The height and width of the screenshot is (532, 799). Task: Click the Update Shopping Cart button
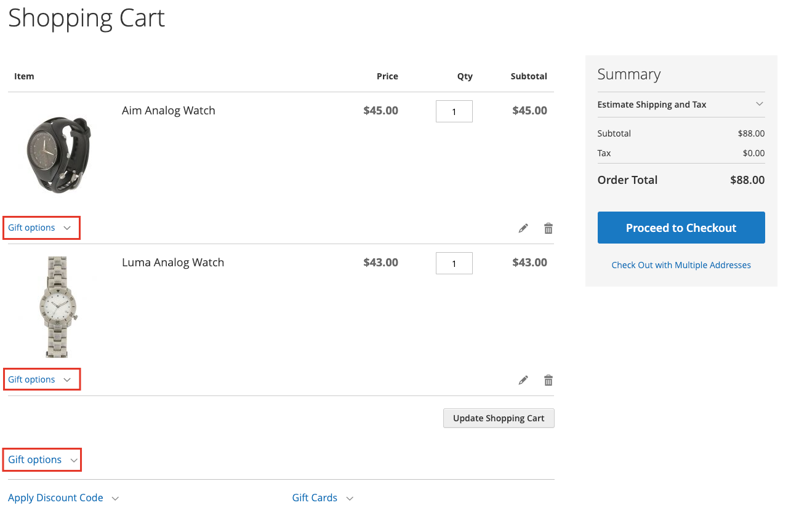499,418
